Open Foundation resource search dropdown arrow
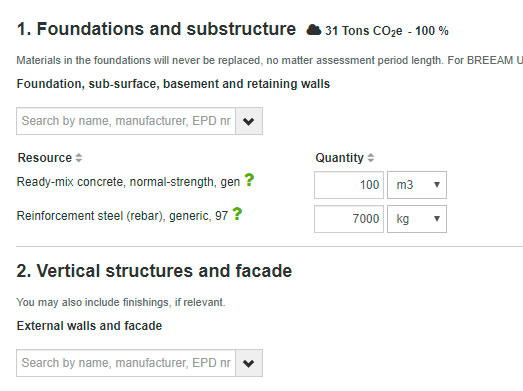 point(249,121)
